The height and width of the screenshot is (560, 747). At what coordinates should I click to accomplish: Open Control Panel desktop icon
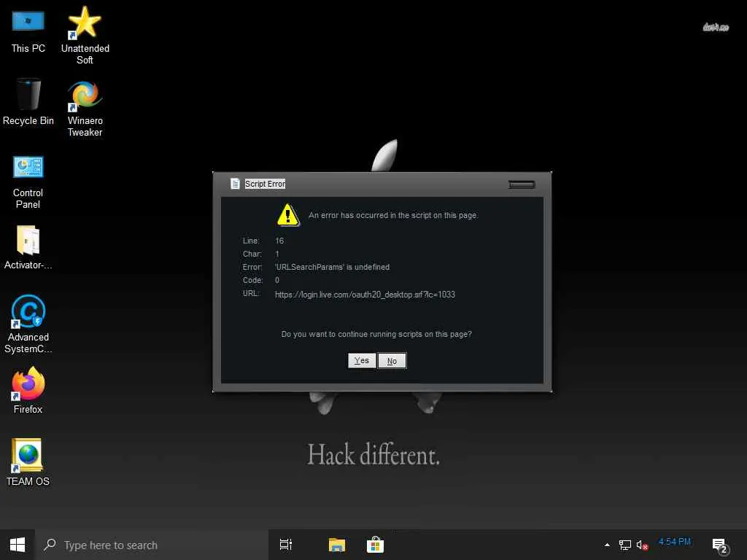(x=28, y=182)
